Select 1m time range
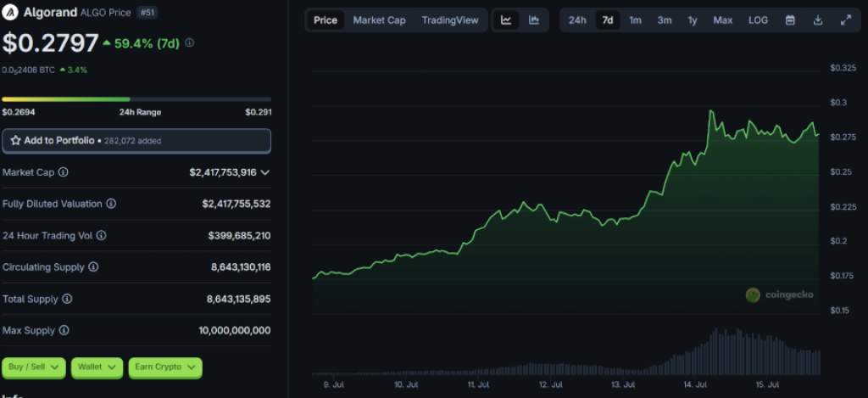 point(636,20)
